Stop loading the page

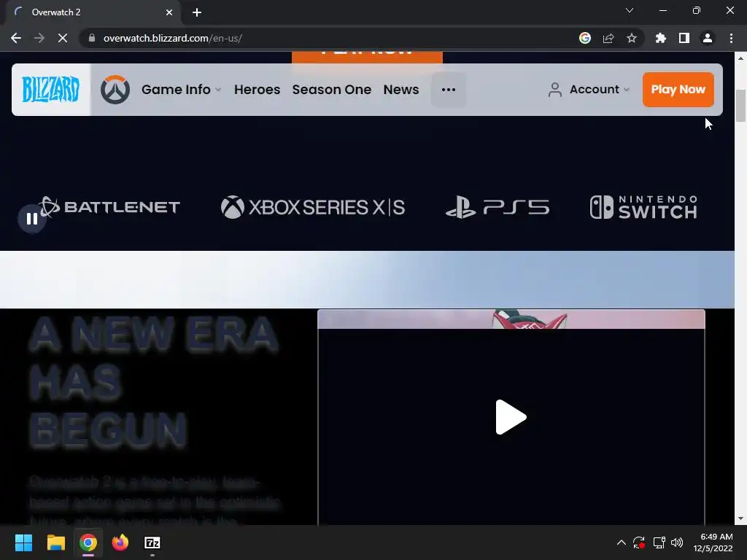pos(63,38)
